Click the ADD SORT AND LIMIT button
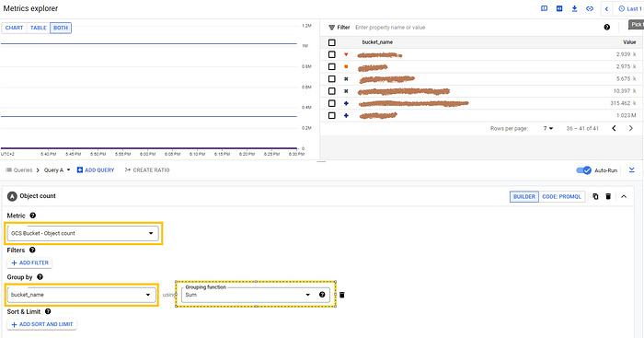Image resolution: width=644 pixels, height=338 pixels. pos(42,324)
